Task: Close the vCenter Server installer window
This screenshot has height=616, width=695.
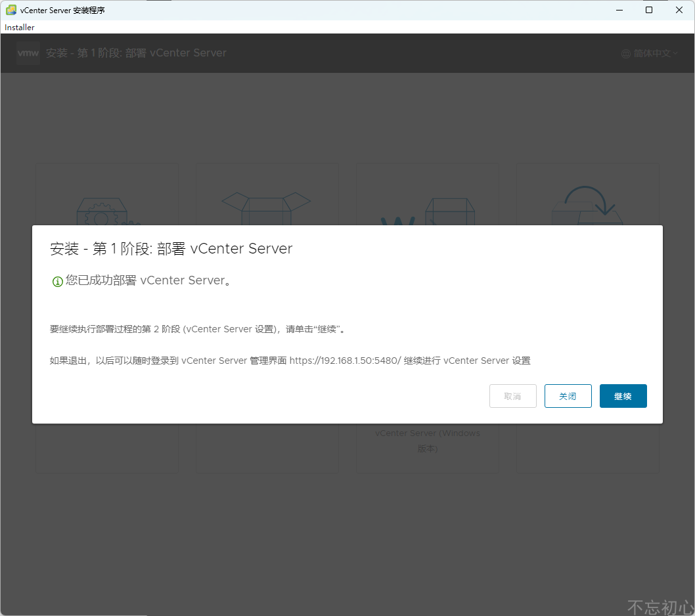Action: [x=679, y=10]
